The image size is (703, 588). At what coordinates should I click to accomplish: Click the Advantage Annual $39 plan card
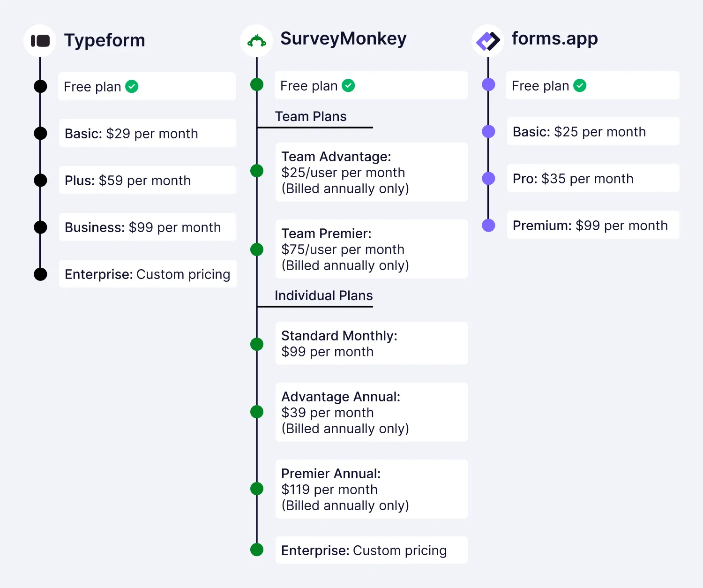371,412
